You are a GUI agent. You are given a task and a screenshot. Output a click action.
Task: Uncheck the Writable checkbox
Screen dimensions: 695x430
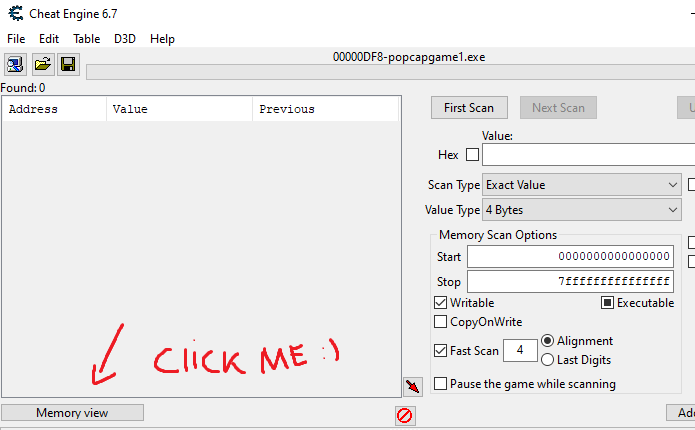click(x=440, y=303)
